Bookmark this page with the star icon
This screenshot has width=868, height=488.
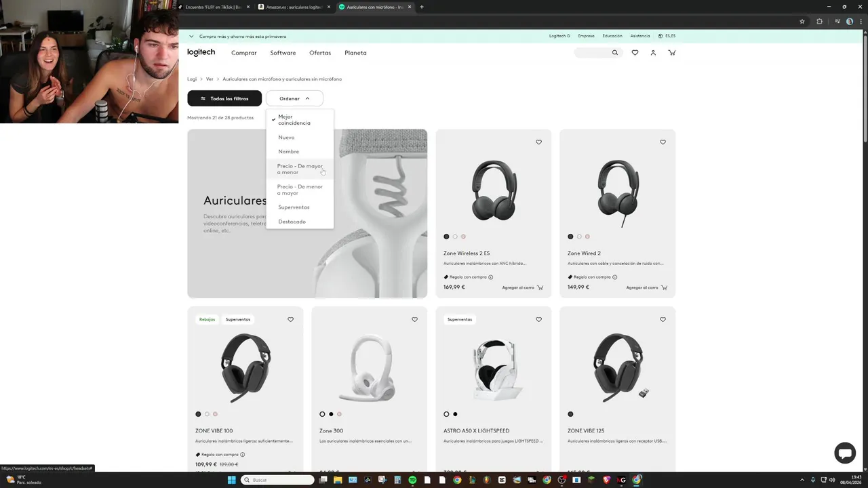[802, 22]
